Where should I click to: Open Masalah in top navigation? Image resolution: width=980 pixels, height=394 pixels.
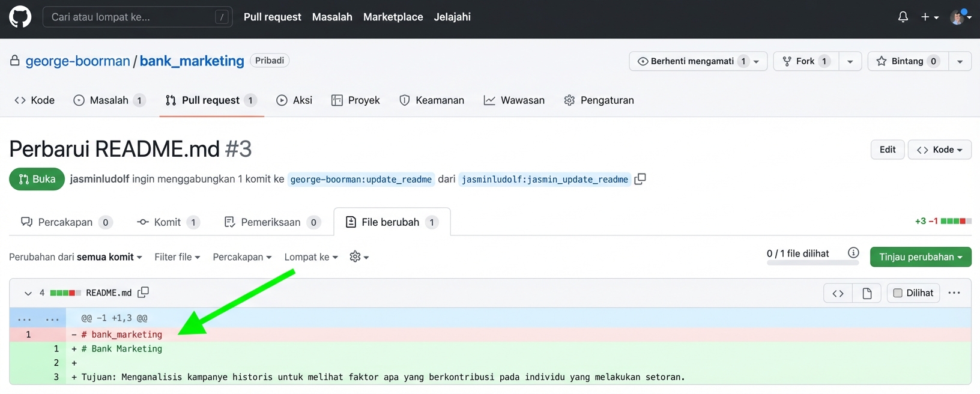click(332, 17)
